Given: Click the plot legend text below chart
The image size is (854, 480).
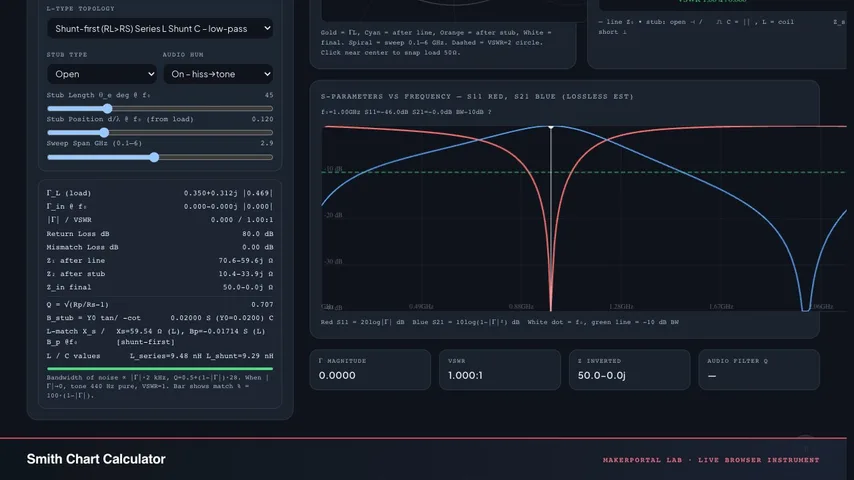Looking at the screenshot, I should click(x=499, y=322).
